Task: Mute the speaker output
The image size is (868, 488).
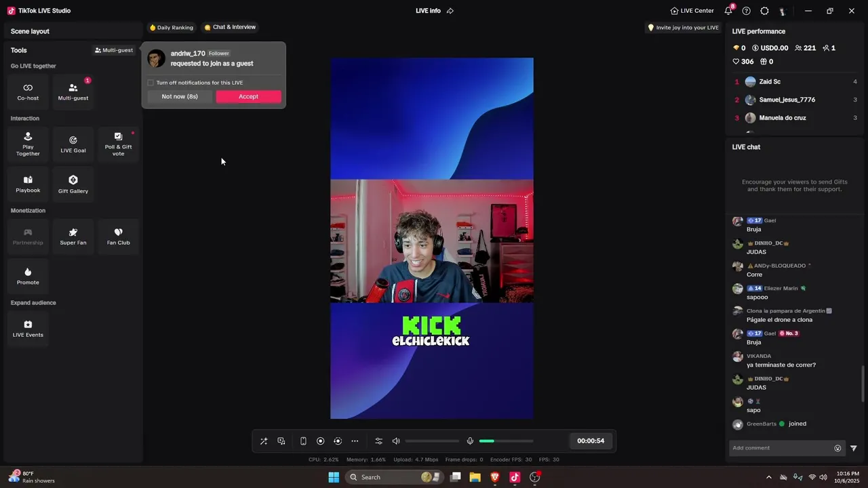Action: click(396, 441)
